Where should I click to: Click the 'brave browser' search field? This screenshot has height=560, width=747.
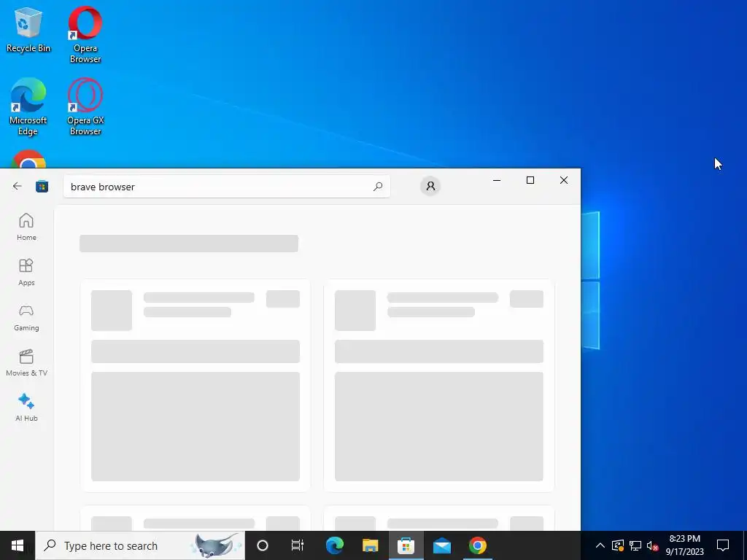tap(227, 187)
